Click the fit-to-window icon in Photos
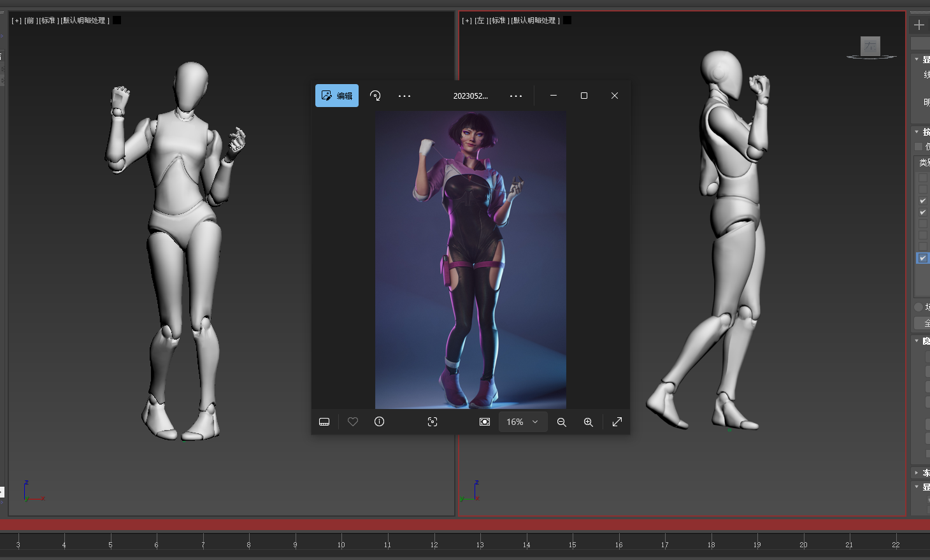The height and width of the screenshot is (560, 930). tap(485, 422)
